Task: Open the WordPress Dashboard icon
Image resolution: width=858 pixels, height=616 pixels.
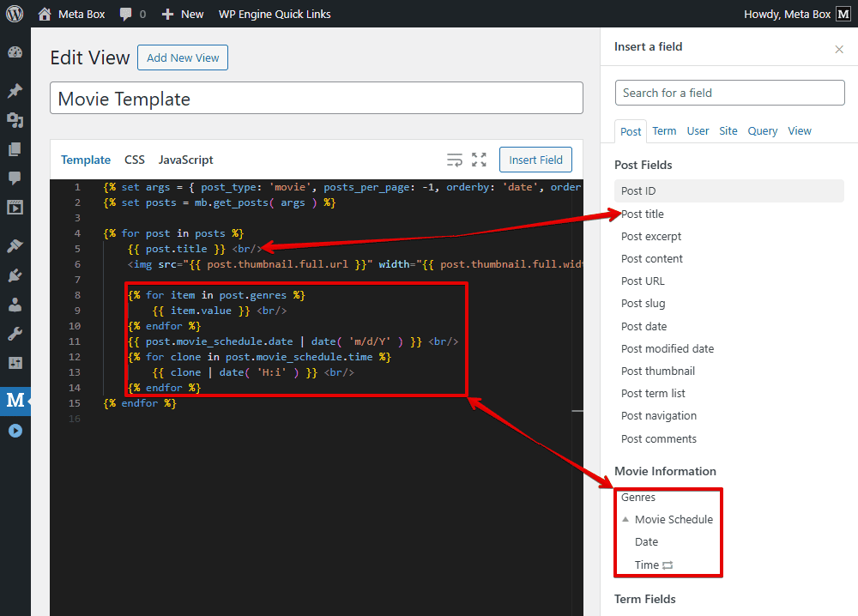Action: point(15,51)
